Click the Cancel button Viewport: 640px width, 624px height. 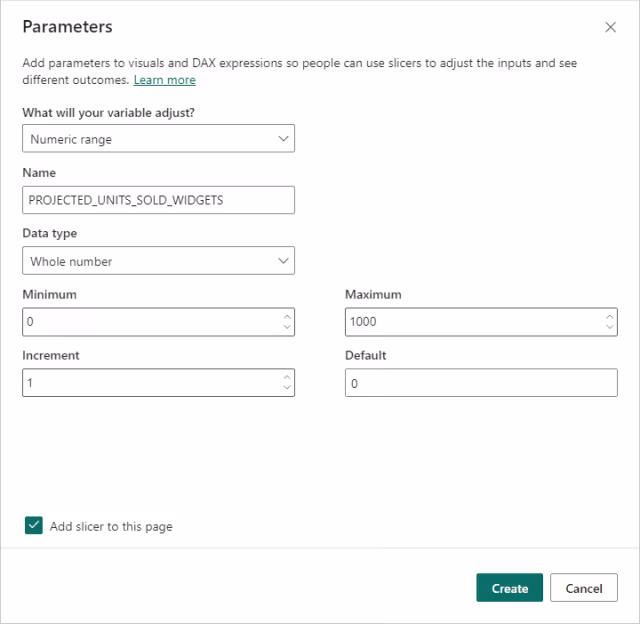(x=584, y=588)
